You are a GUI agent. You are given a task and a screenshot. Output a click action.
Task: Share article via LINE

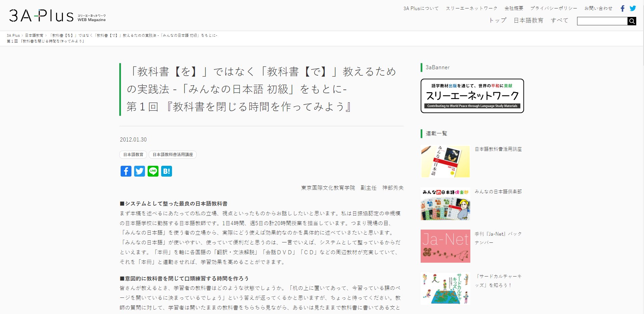[153, 171]
